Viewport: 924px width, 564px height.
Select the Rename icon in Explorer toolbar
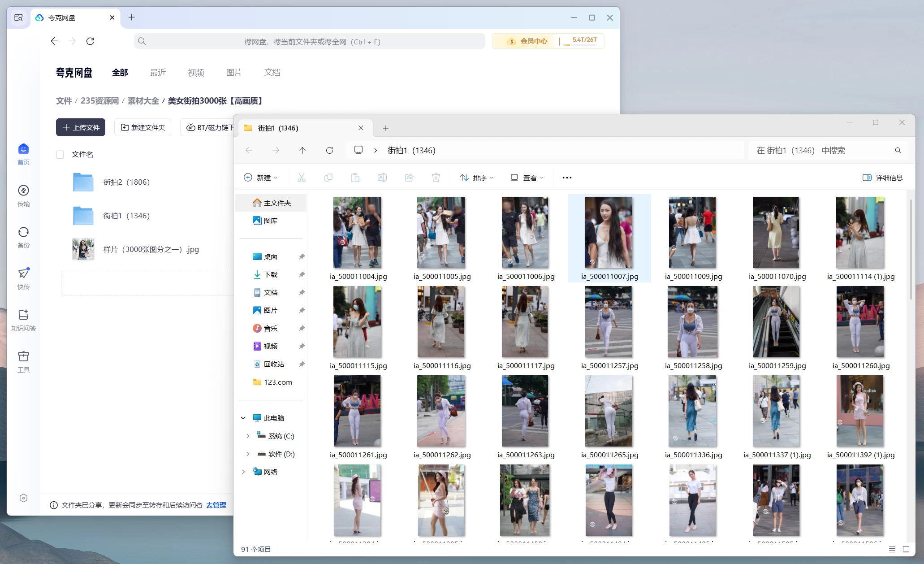coord(382,177)
